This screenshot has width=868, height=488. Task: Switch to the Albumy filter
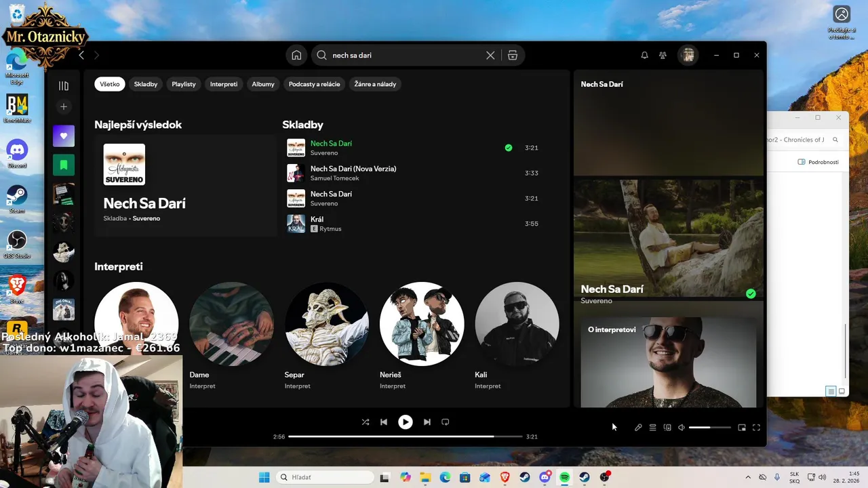263,84
